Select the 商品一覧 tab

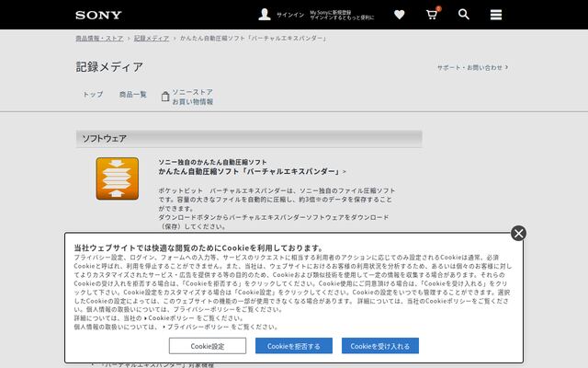click(132, 95)
